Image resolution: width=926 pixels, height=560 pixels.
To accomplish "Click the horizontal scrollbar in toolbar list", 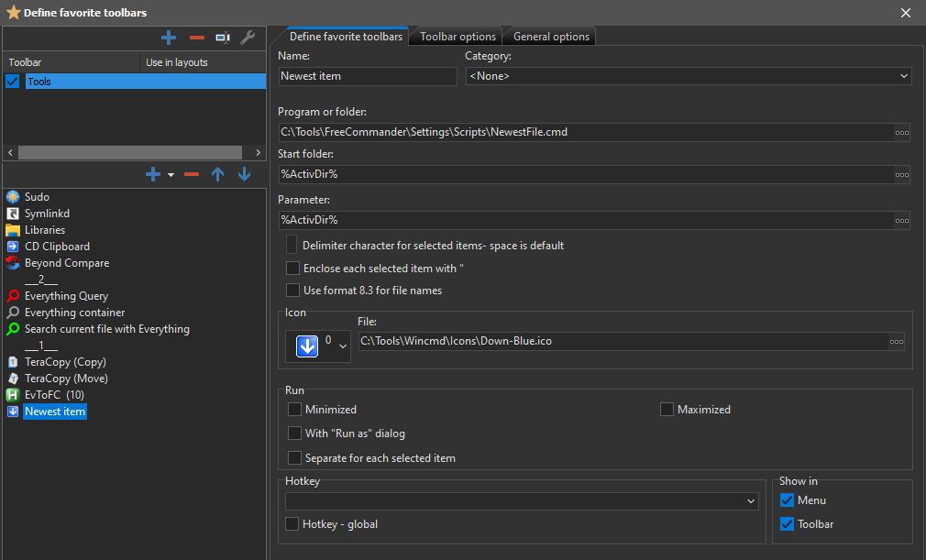I will (x=129, y=152).
